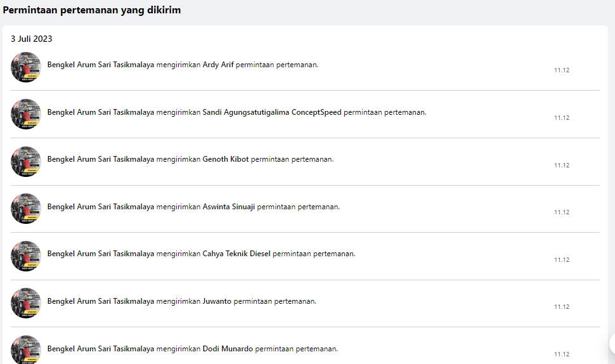615x364 pixels.
Task: Click the Permintaan pertemanan yang dikirim heading
Action: [x=92, y=10]
